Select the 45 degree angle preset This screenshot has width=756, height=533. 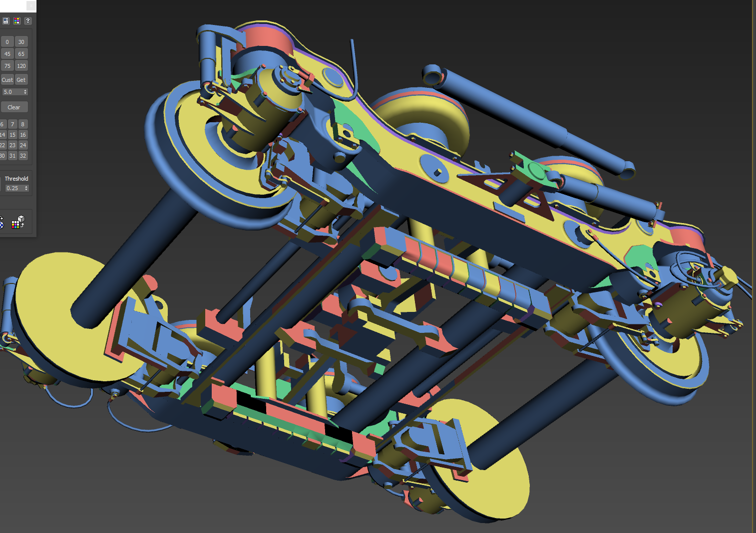7,54
